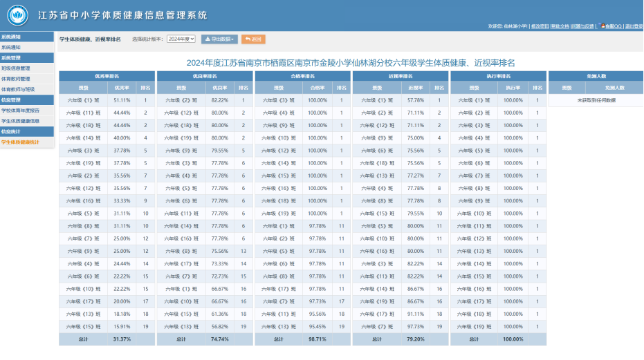Click the 合格率 column header
This screenshot has width=644, height=360.
[x=318, y=88]
